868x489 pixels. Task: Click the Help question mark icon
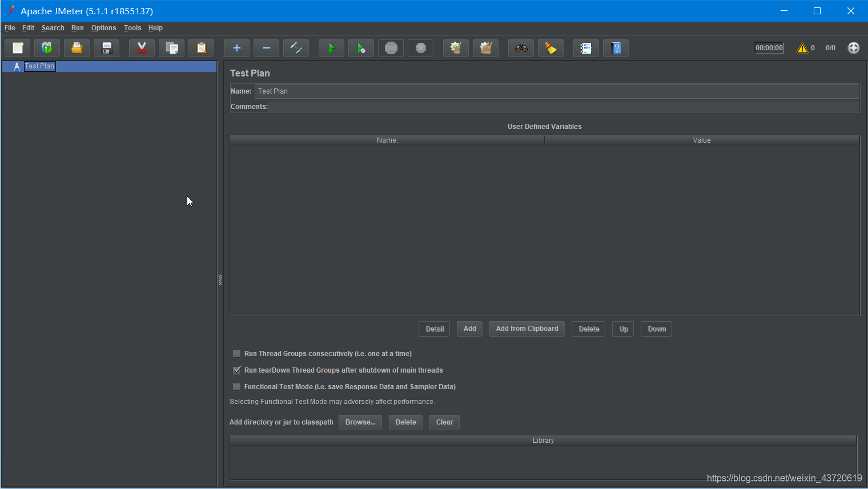(x=616, y=48)
